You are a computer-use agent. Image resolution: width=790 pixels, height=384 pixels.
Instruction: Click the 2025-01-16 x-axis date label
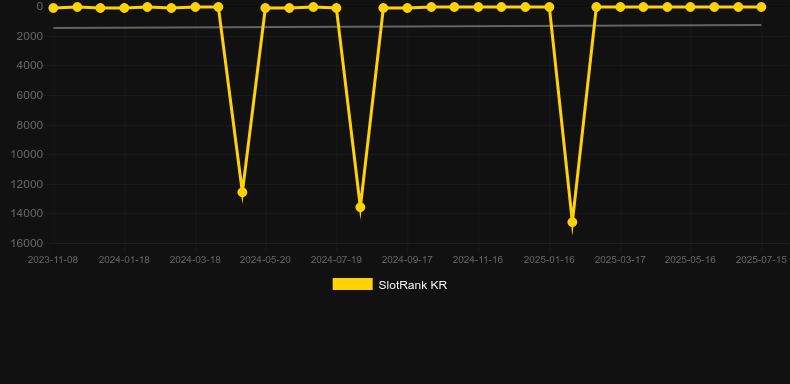(549, 260)
